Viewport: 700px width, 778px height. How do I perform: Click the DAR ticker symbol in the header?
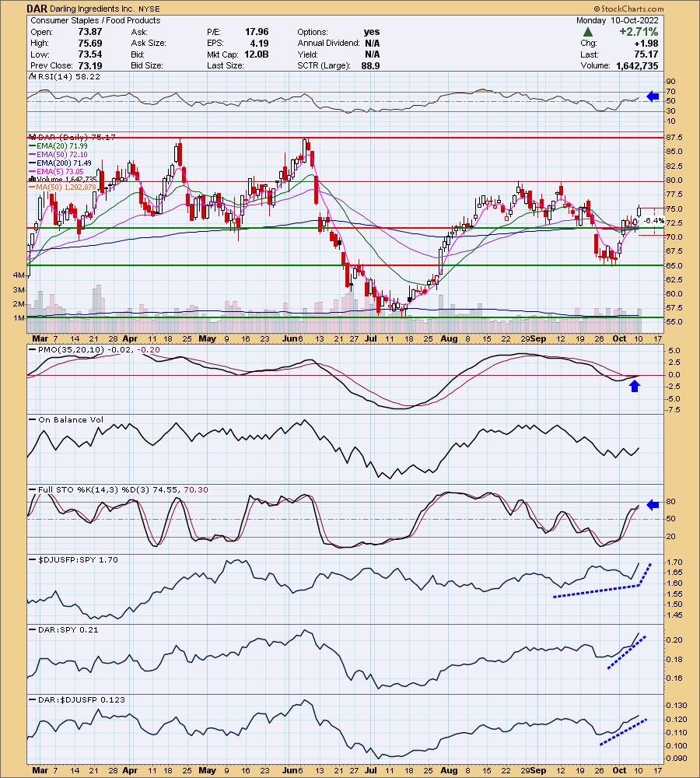(37, 9)
